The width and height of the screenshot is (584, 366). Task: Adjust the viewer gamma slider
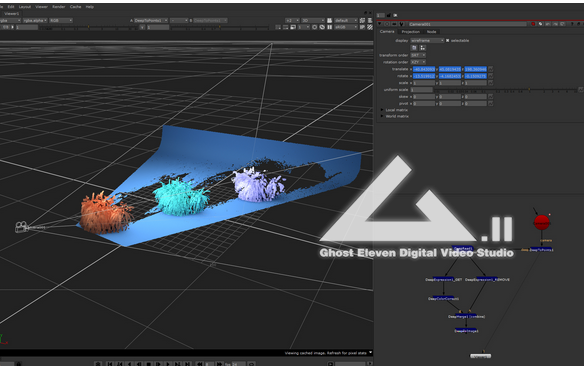coord(220,28)
